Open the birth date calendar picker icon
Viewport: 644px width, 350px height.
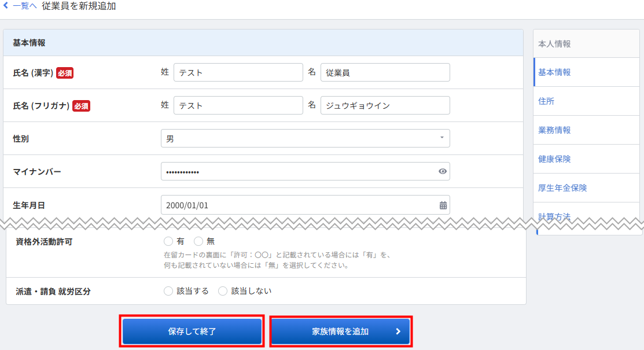[443, 205]
